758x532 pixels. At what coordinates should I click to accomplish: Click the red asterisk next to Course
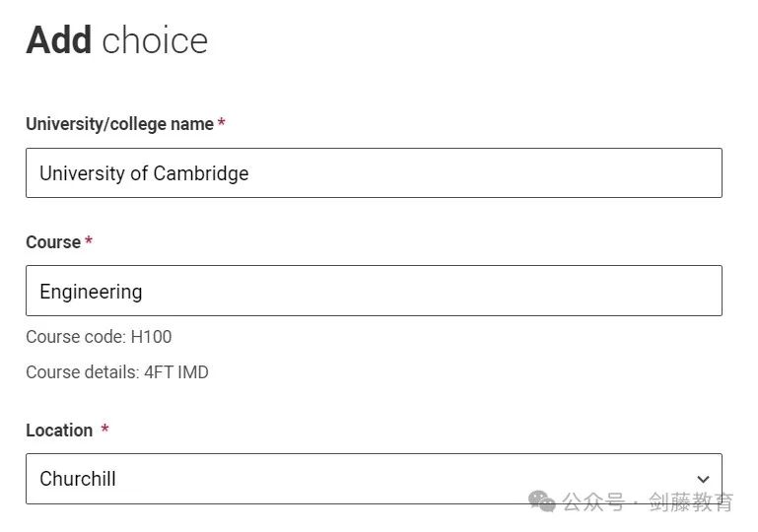(89, 240)
